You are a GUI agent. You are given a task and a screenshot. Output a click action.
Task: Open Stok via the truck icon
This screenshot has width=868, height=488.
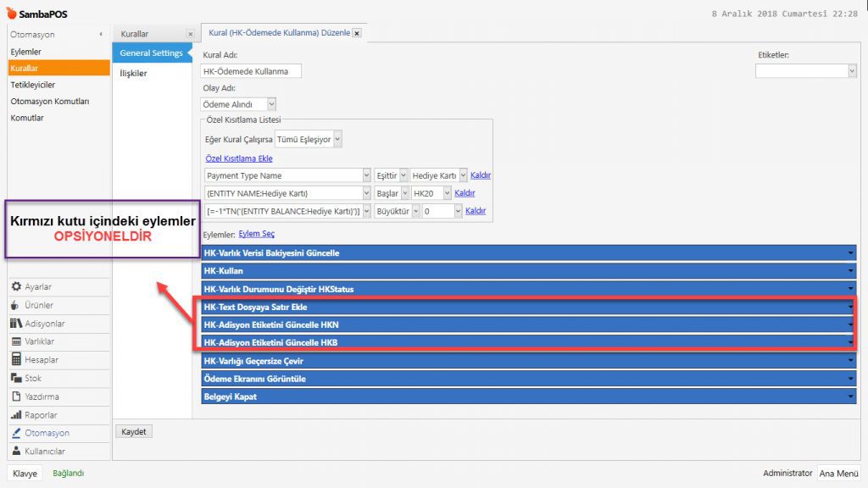pos(16,378)
